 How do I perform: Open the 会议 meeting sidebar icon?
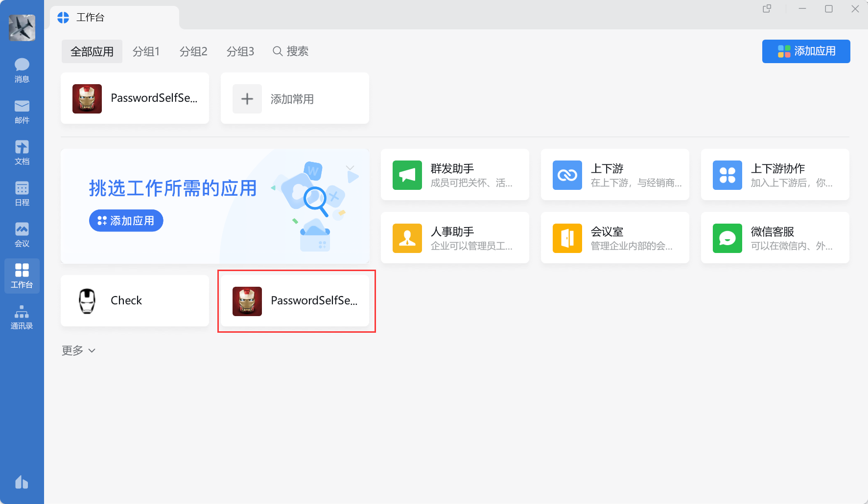[22, 234]
